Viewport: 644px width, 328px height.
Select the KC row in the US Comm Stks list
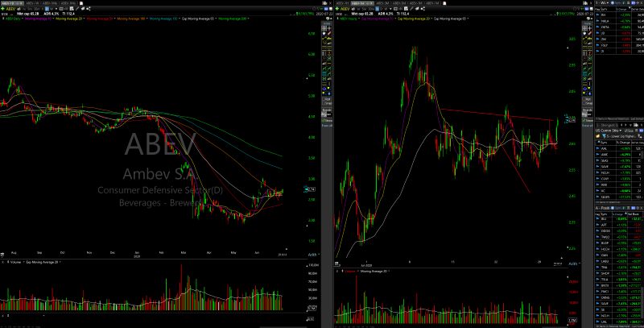coord(617,191)
